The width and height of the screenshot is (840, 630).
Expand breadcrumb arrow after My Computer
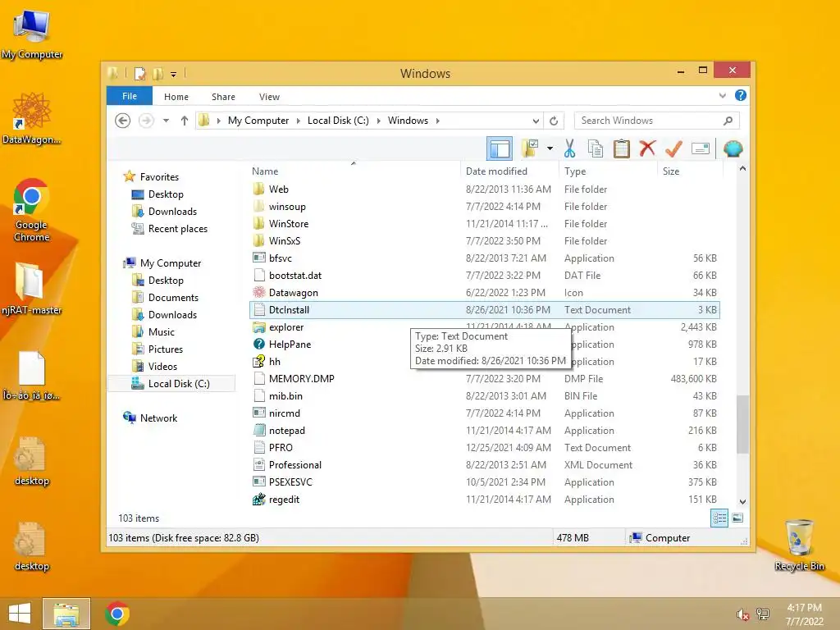click(299, 121)
